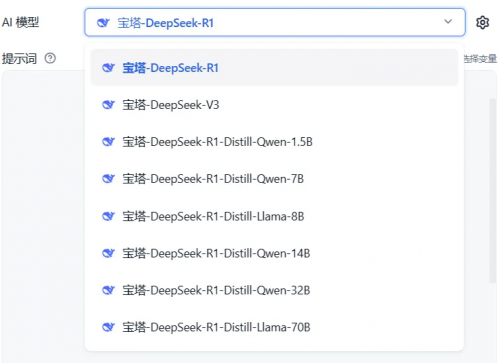Choose 宝塔-DeepSeek-R1-Distill-Llama-8B model
Viewport: 500px width, 363px height.
(274, 216)
